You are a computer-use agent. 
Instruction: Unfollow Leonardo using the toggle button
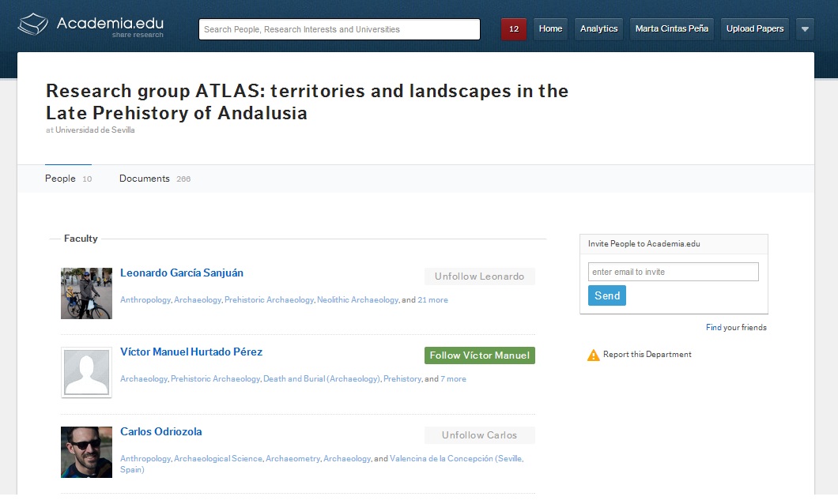[479, 276]
